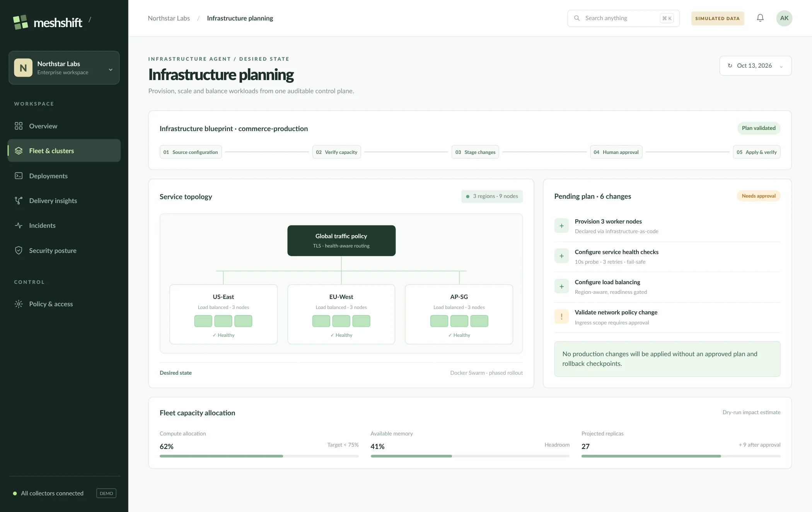Open the Global traffic policy node
812x512 pixels.
(341, 241)
